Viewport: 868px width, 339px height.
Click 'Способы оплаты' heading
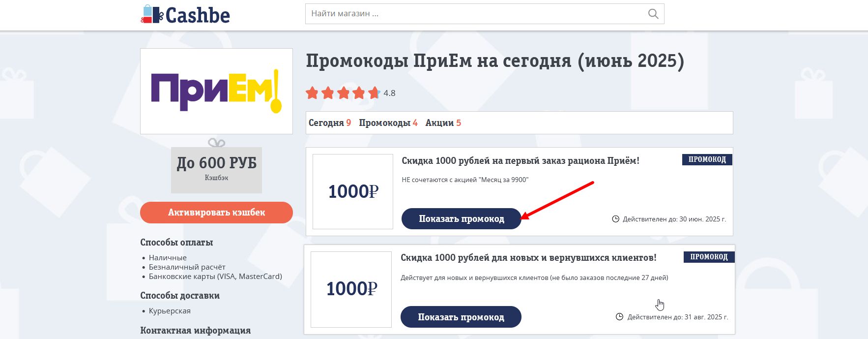(176, 243)
